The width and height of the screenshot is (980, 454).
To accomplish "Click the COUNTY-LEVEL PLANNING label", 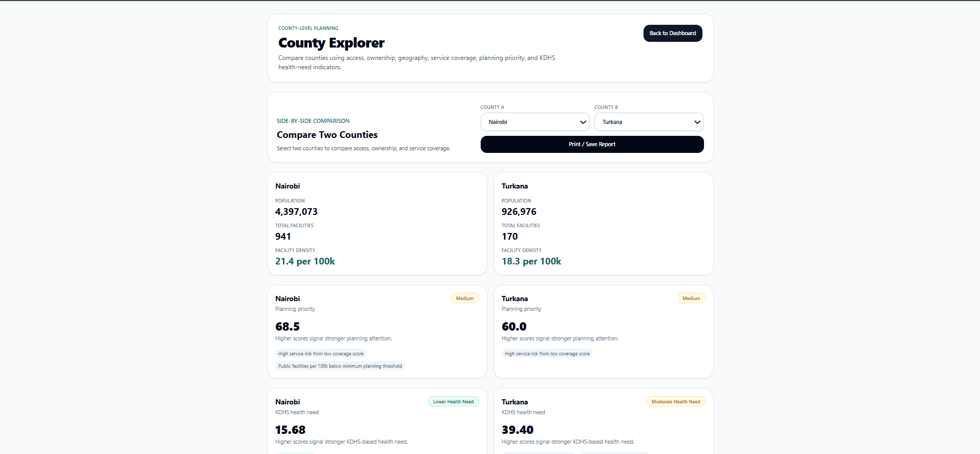I will coord(309,28).
